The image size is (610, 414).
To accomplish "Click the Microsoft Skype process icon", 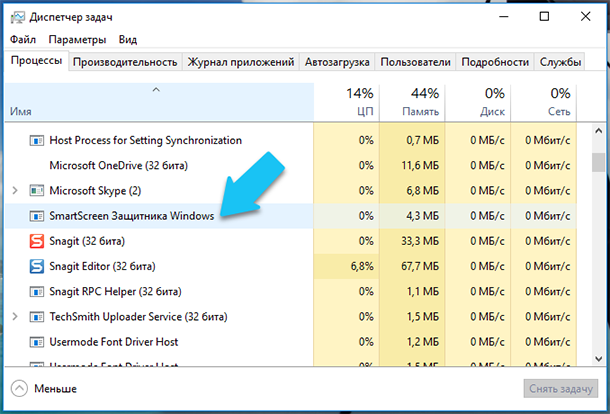I will pyautogui.click(x=37, y=191).
